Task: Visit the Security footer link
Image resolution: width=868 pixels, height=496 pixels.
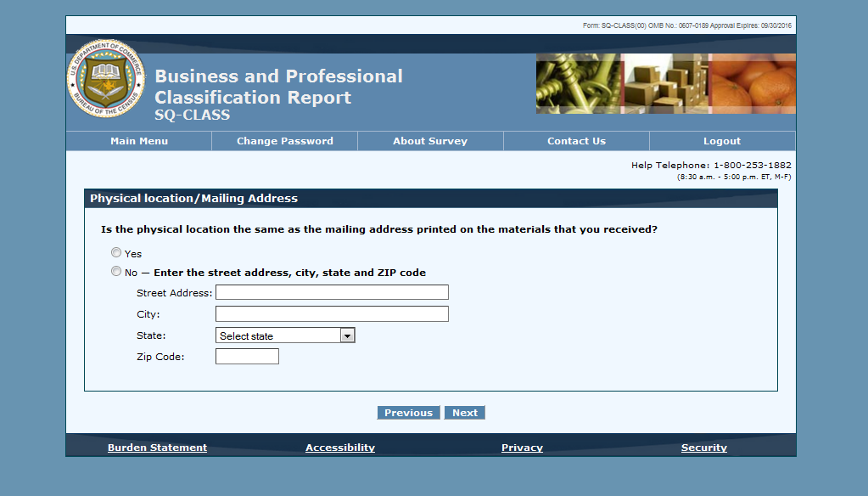Action: (703, 448)
